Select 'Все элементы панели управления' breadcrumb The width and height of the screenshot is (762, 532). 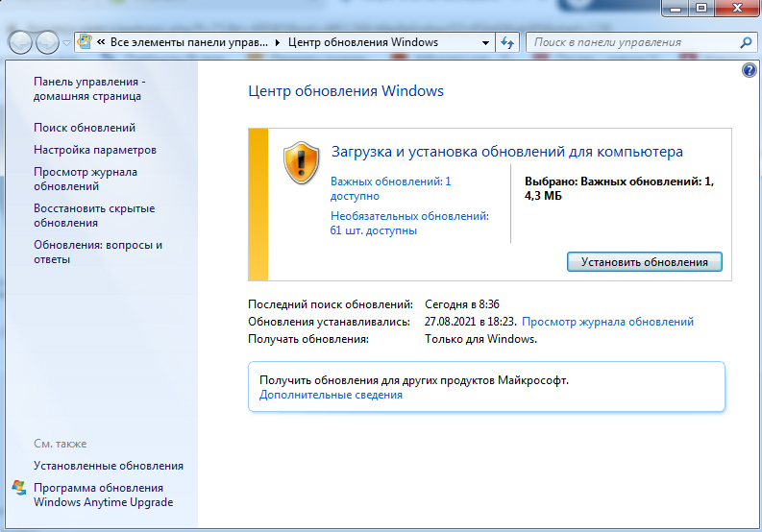point(190,42)
